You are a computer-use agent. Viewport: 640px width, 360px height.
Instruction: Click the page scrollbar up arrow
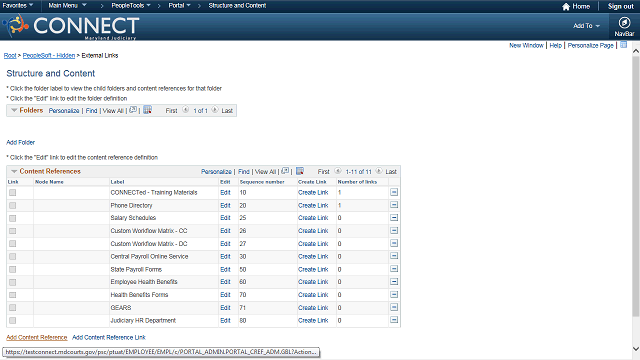point(636,51)
